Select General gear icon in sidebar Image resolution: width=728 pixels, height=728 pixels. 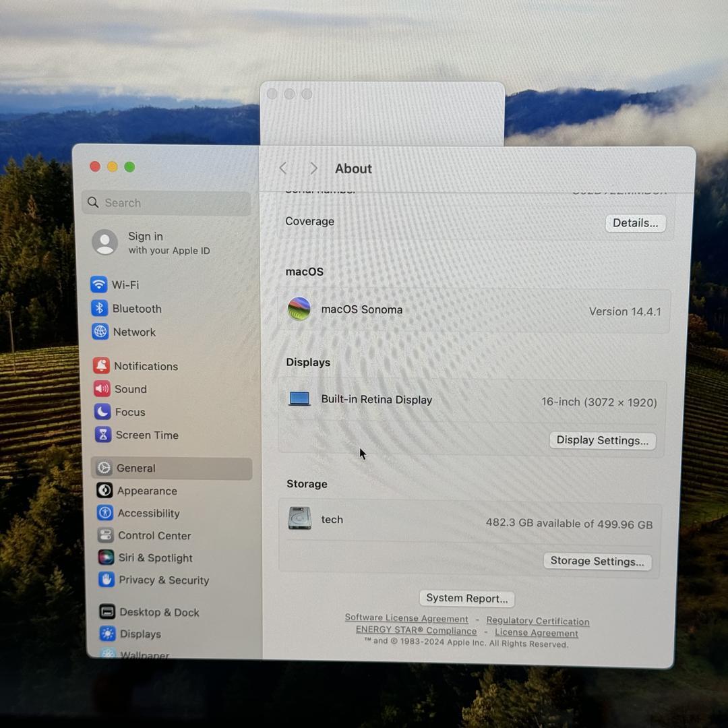[x=104, y=468]
